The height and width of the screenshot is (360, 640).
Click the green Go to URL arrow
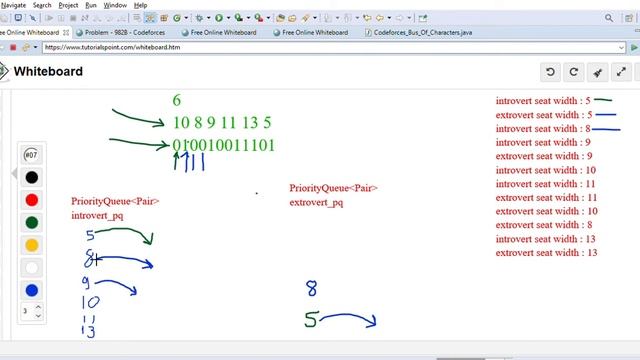[x=634, y=47]
